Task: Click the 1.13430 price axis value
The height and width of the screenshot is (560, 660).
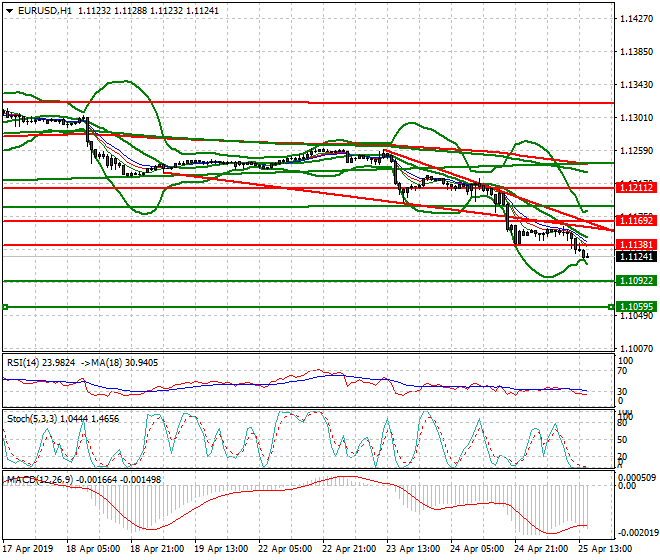Action: pyautogui.click(x=636, y=85)
